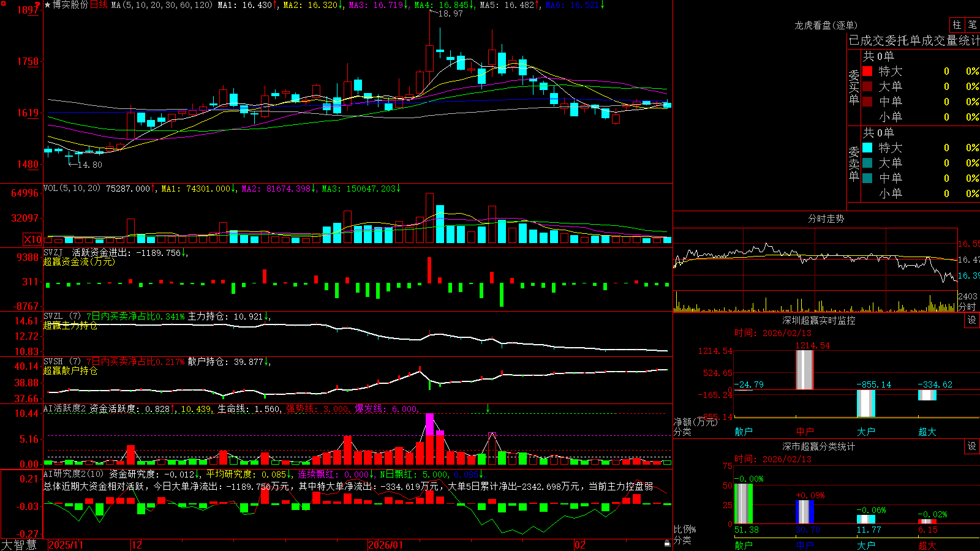
Task: Click the star icon before 博实股份
Action: click(48, 5)
